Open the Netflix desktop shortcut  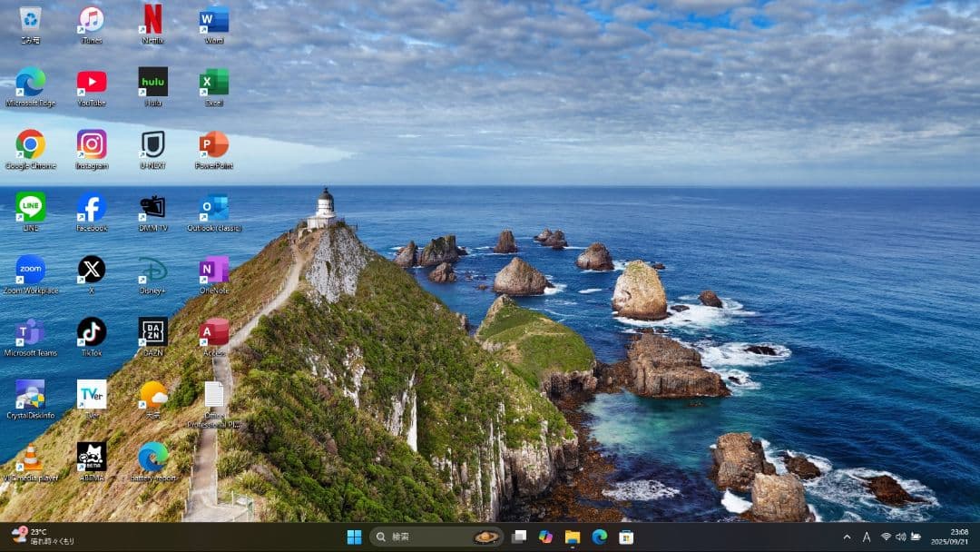(152, 20)
